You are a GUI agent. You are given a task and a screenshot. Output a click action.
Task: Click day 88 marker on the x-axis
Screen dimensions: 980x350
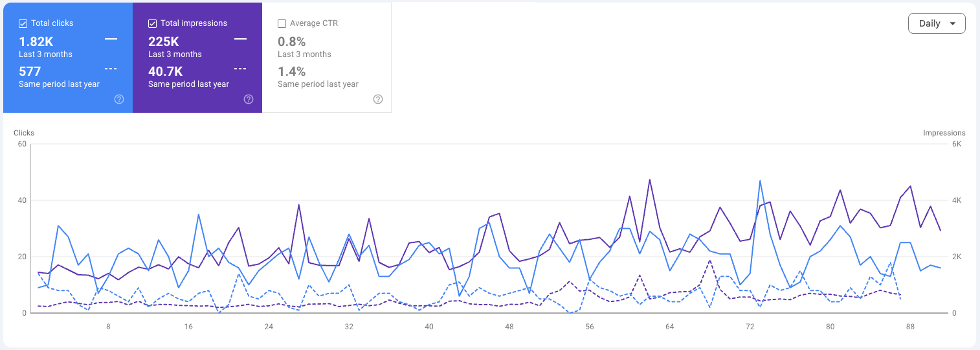(911, 327)
